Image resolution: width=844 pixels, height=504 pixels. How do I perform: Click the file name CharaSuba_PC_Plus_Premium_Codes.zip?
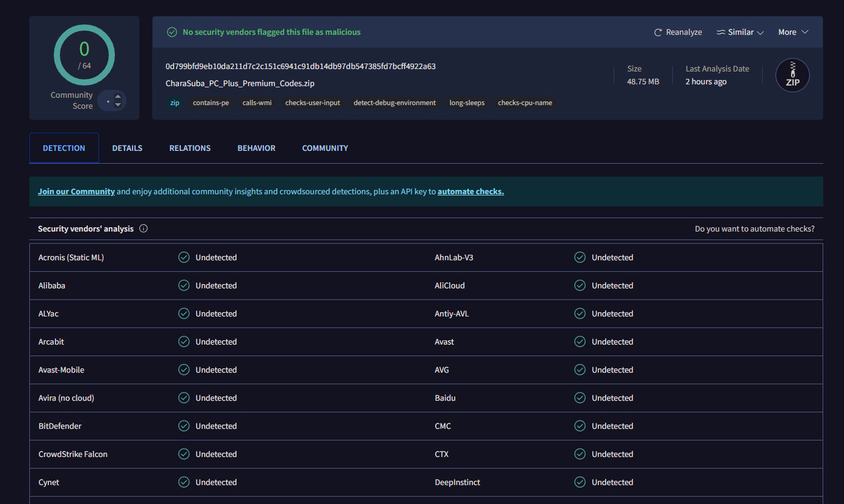click(240, 83)
